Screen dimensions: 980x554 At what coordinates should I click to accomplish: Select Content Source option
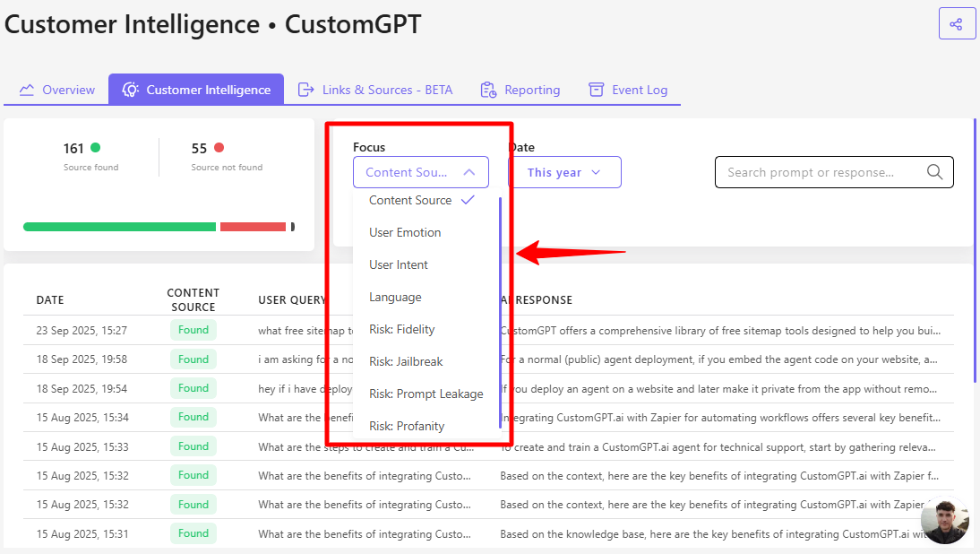422,200
